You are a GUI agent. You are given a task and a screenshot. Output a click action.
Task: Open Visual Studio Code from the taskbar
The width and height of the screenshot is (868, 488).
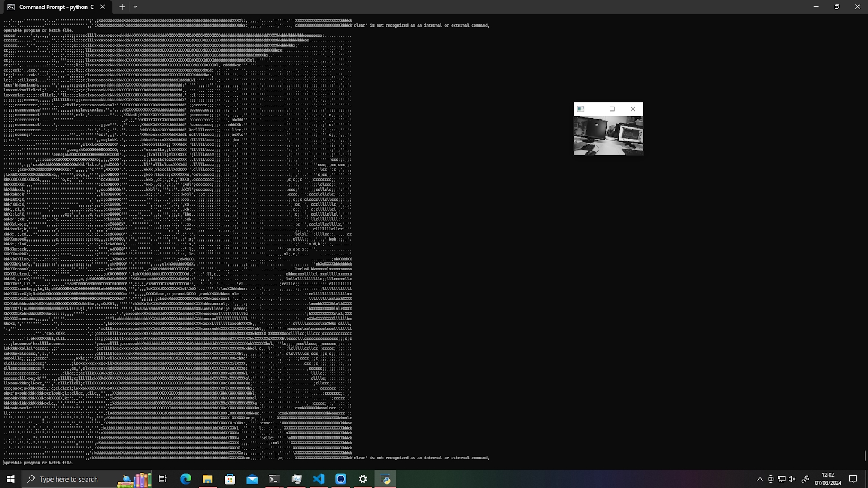click(x=319, y=479)
